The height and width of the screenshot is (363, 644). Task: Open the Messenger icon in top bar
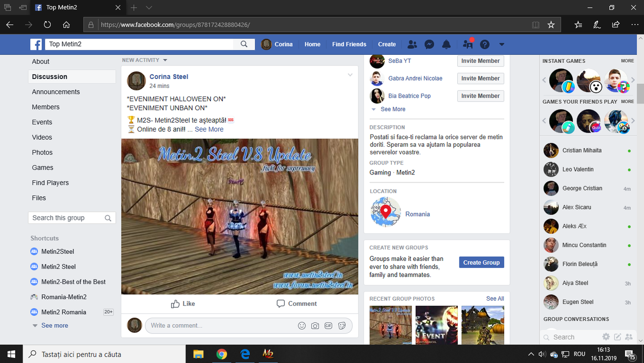429,44
